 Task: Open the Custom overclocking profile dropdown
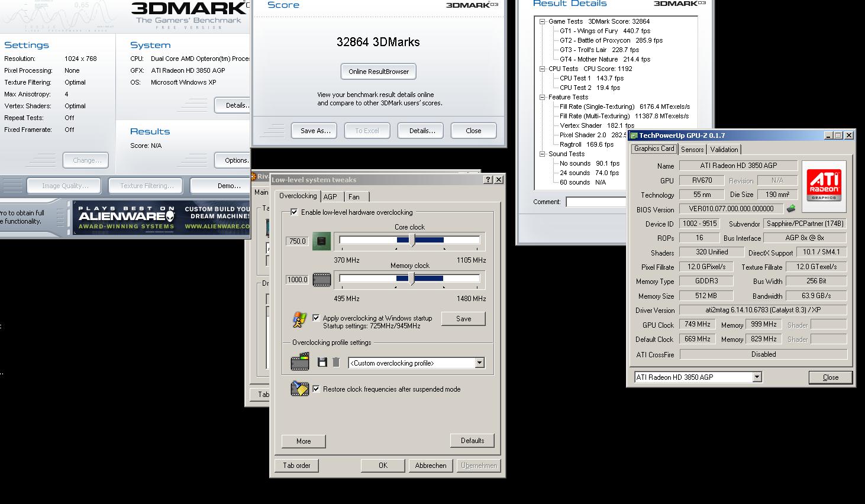tap(479, 363)
